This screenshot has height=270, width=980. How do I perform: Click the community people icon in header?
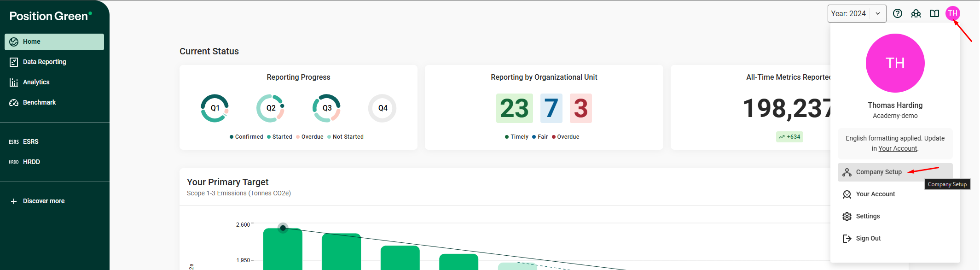pos(916,13)
